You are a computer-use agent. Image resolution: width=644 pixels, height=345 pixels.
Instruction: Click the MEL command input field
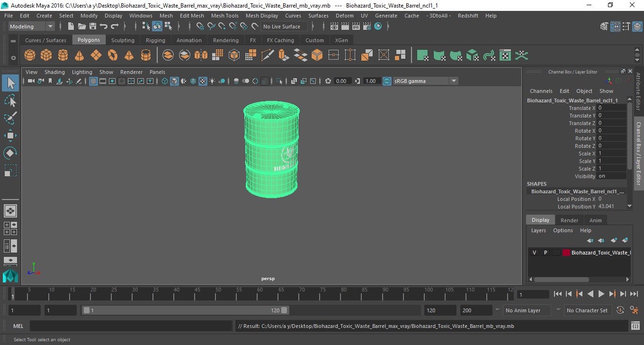point(131,326)
